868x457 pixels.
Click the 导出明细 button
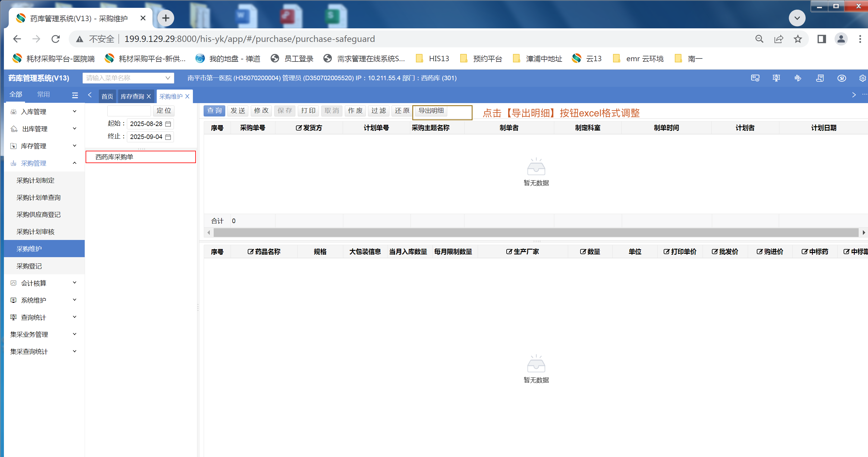tap(431, 111)
